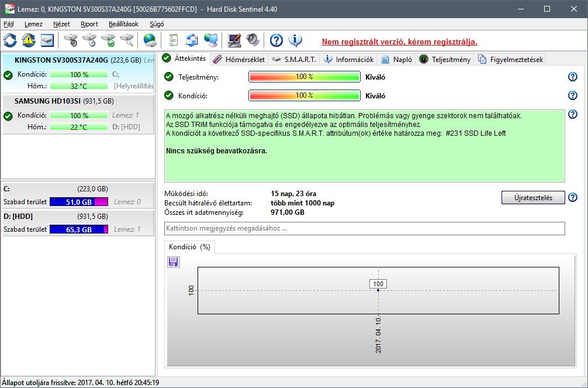Open the Riport menu
Viewport: 588px width, 388px height.
[89, 24]
